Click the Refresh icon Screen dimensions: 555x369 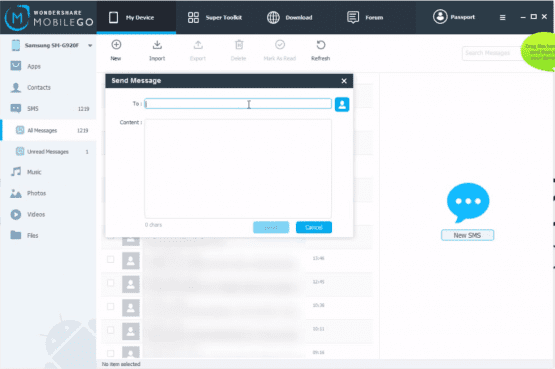pyautogui.click(x=321, y=45)
